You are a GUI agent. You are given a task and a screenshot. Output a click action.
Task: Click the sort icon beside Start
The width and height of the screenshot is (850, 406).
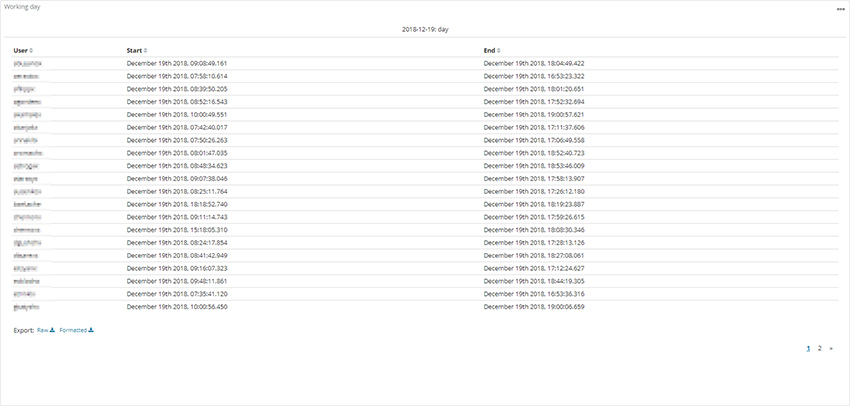(x=146, y=50)
